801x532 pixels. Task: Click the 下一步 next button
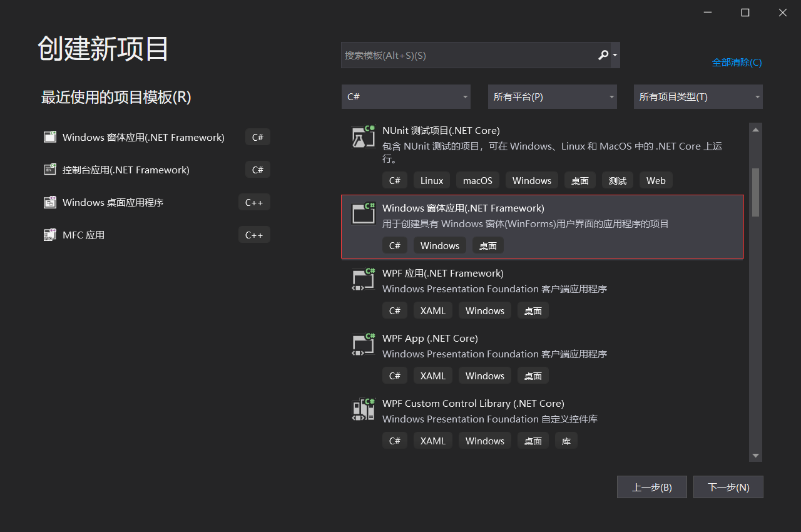click(728, 487)
